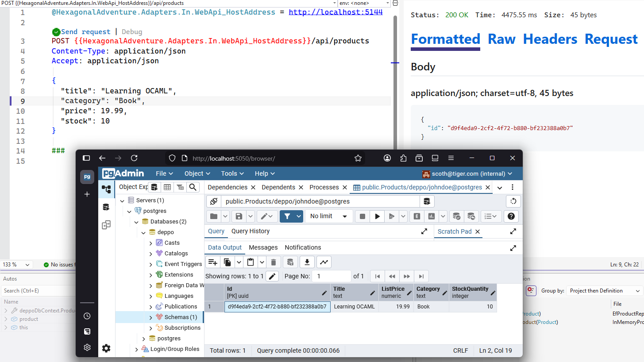Click the Execute query play button
Image resolution: width=644 pixels, height=362 pixels.
pyautogui.click(x=377, y=216)
